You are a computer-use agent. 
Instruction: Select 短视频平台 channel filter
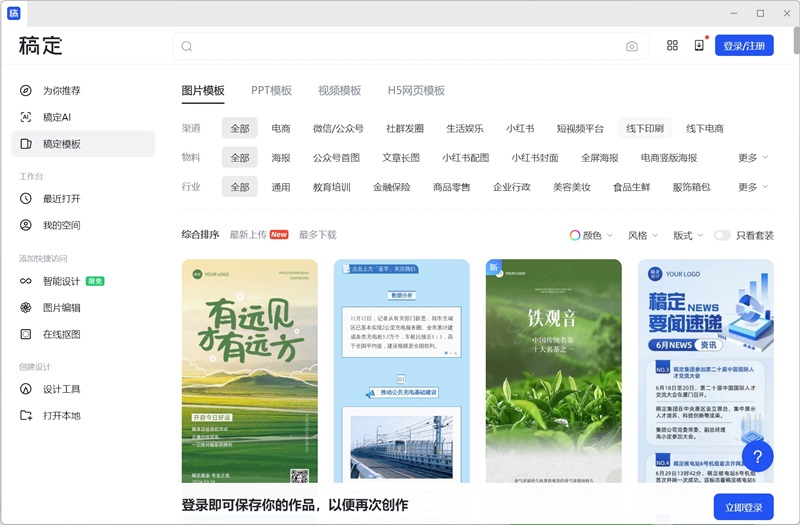(580, 128)
